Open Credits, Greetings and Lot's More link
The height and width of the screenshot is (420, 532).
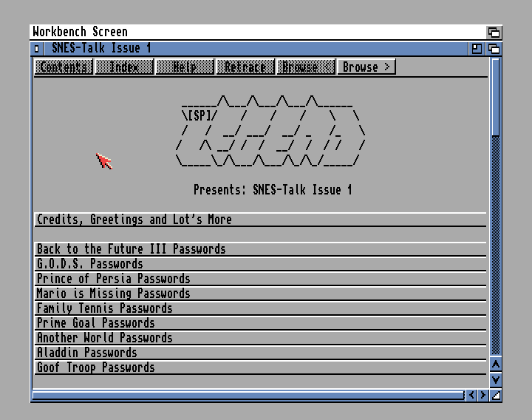pyautogui.click(x=260, y=220)
